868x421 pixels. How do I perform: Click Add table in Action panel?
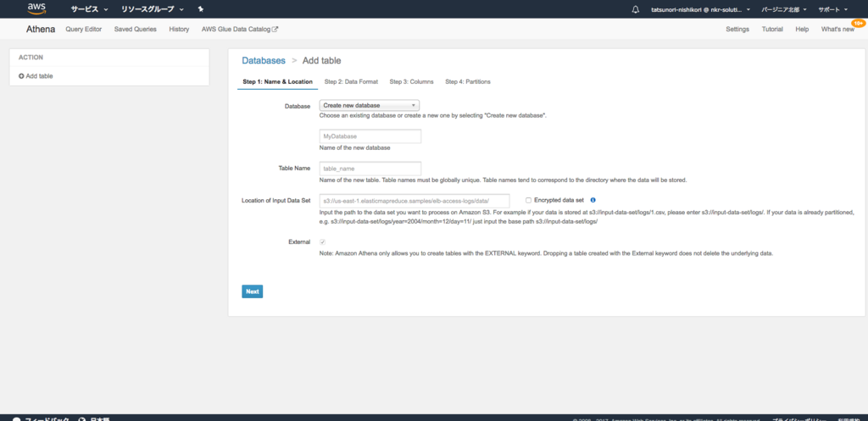pos(36,76)
